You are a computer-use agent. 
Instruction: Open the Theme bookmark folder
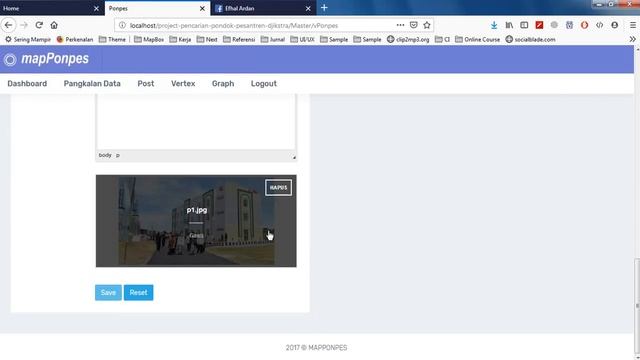pos(112,40)
